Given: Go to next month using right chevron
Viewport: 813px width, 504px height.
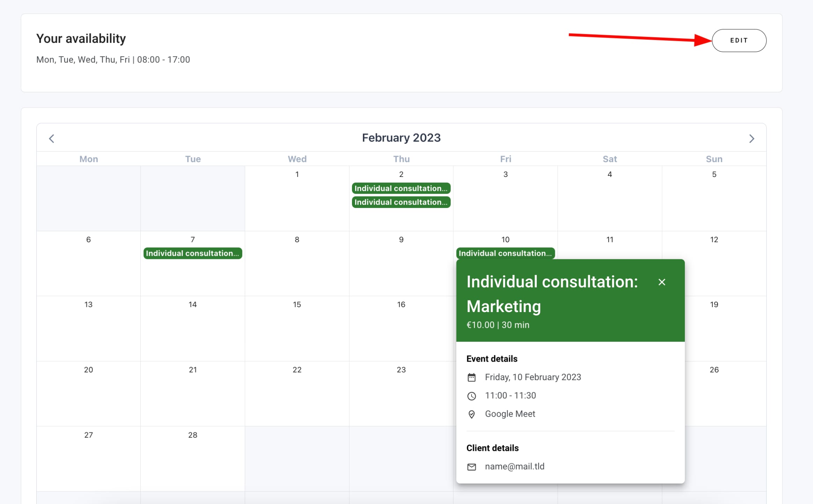Looking at the screenshot, I should tap(752, 139).
